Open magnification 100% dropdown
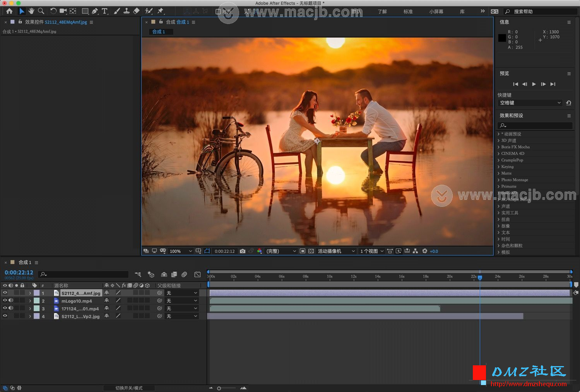This screenshot has height=392, width=580. tap(181, 251)
